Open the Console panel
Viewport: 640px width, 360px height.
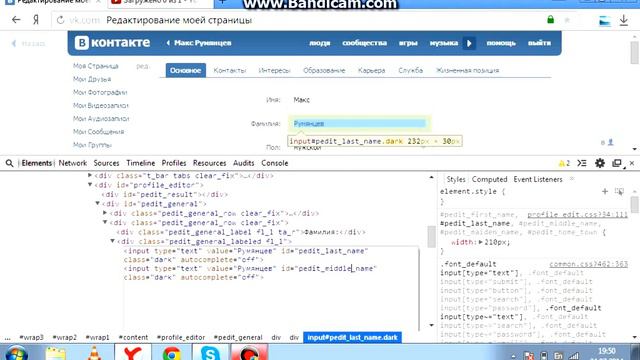(x=275, y=163)
